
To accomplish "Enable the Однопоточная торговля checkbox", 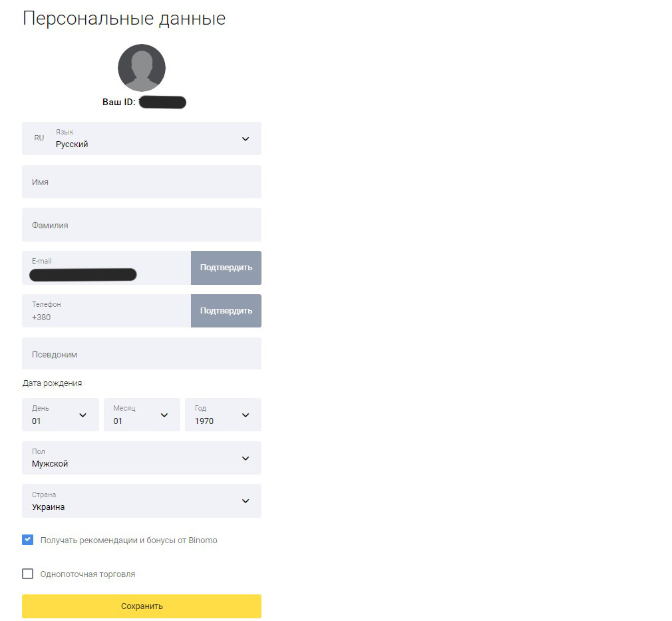I will pos(27,574).
